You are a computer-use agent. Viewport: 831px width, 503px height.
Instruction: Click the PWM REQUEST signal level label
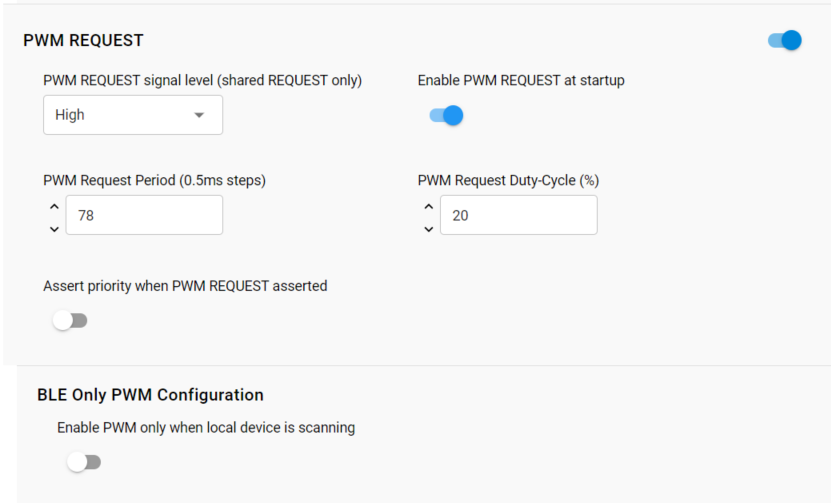(x=202, y=80)
